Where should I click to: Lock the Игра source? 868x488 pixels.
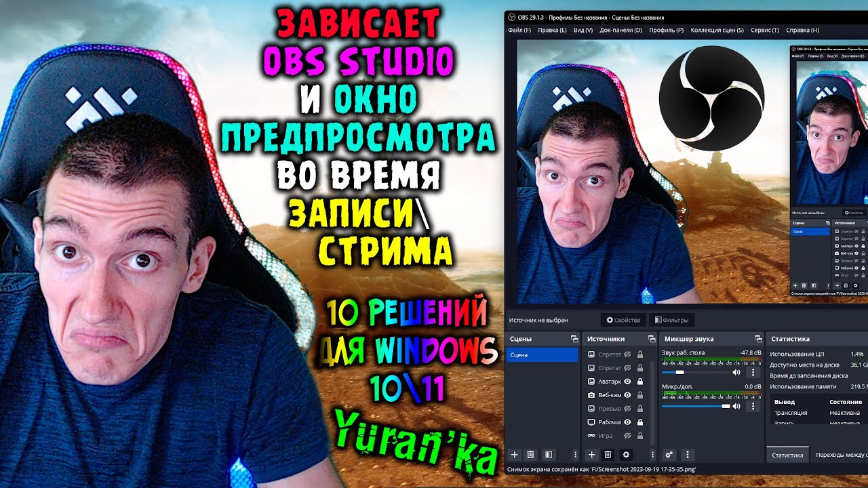[639, 435]
